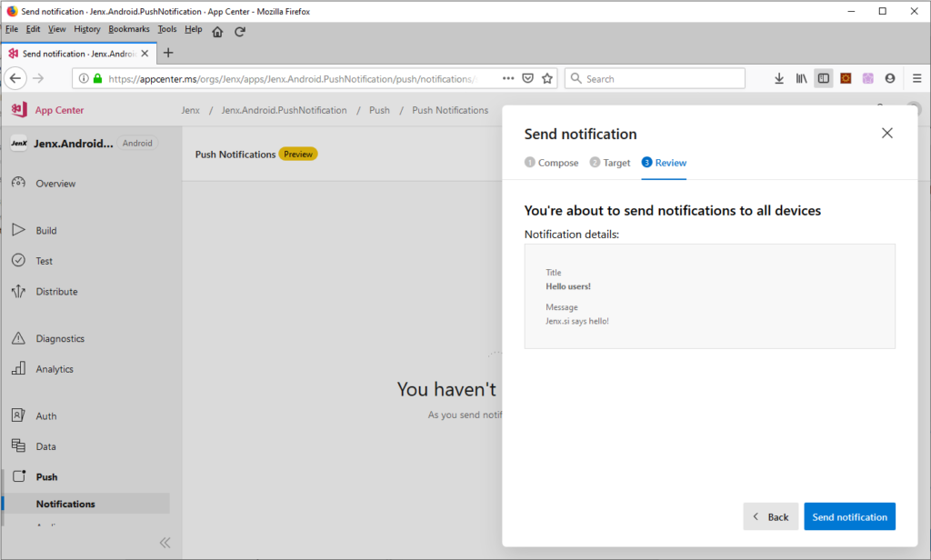This screenshot has width=931, height=560.
Task: Click the site info icon in address bar
Action: [84, 78]
